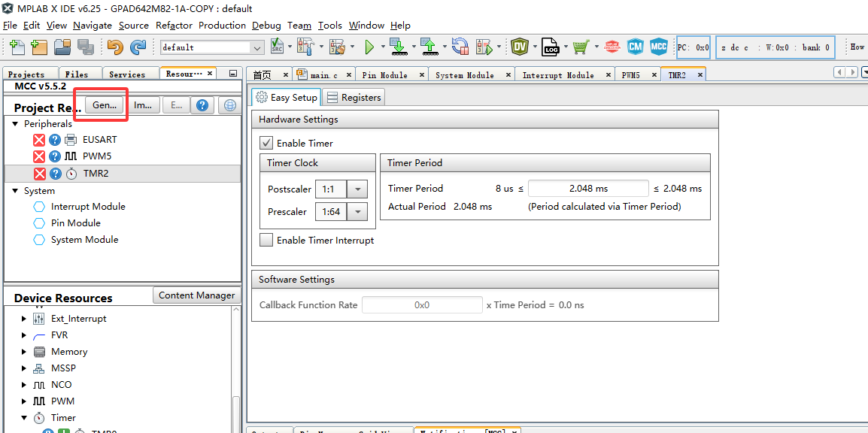Click the Debug Project icon
This screenshot has height=433, width=868.
tap(484, 47)
